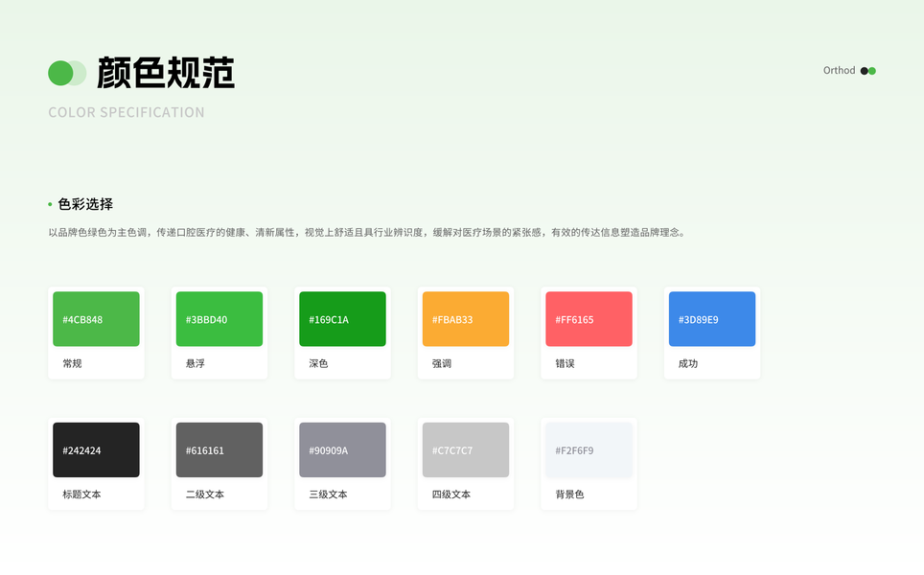Click the #C7C7C7 light gray swatch

(466, 449)
